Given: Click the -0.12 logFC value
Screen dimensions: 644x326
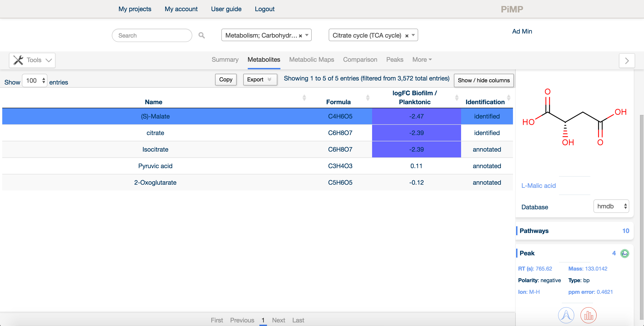Looking at the screenshot, I should (x=416, y=182).
